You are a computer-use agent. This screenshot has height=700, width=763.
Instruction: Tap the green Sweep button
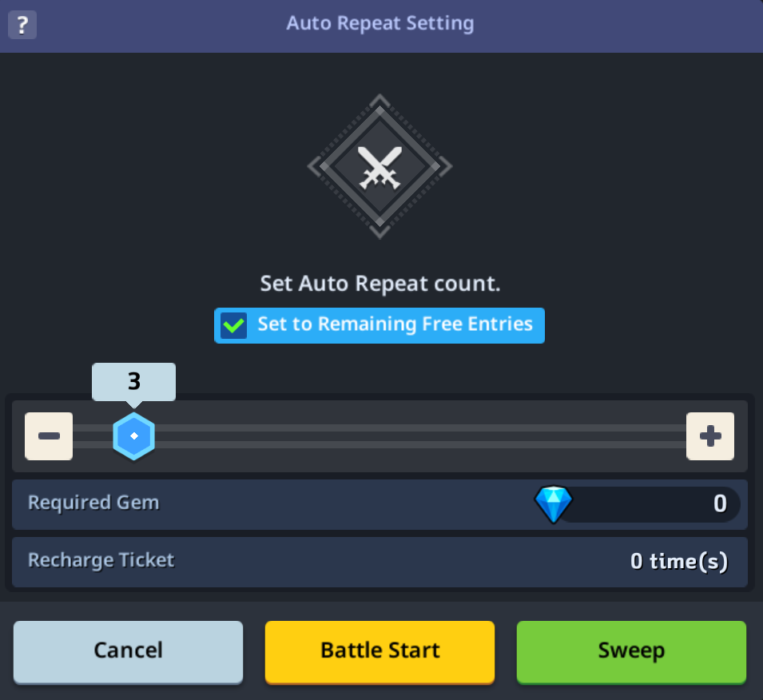(x=631, y=652)
